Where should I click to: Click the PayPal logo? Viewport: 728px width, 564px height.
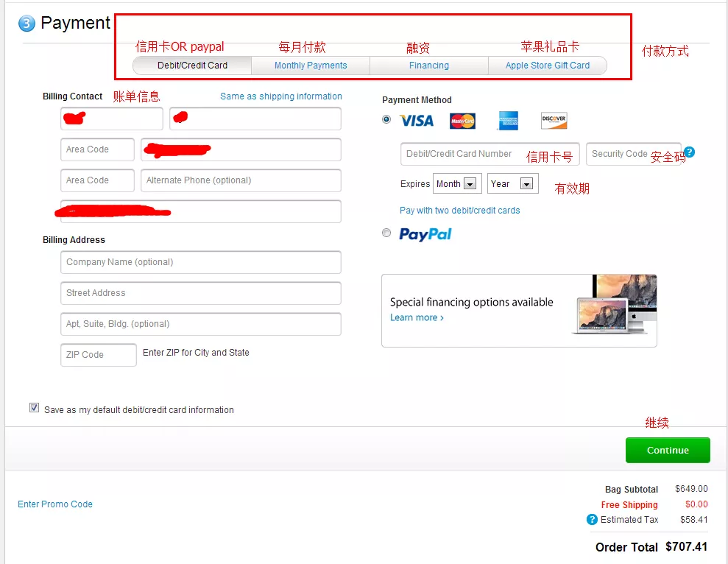pyautogui.click(x=425, y=234)
